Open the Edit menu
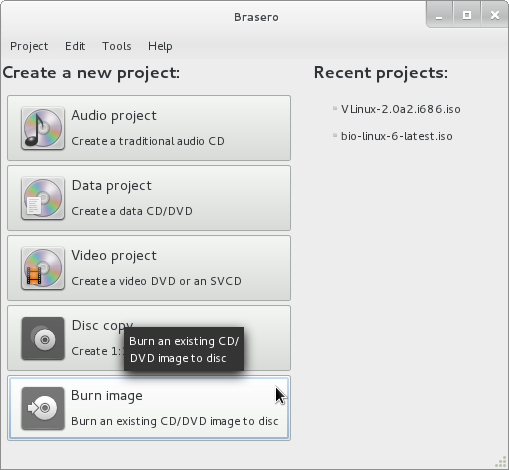 point(75,46)
